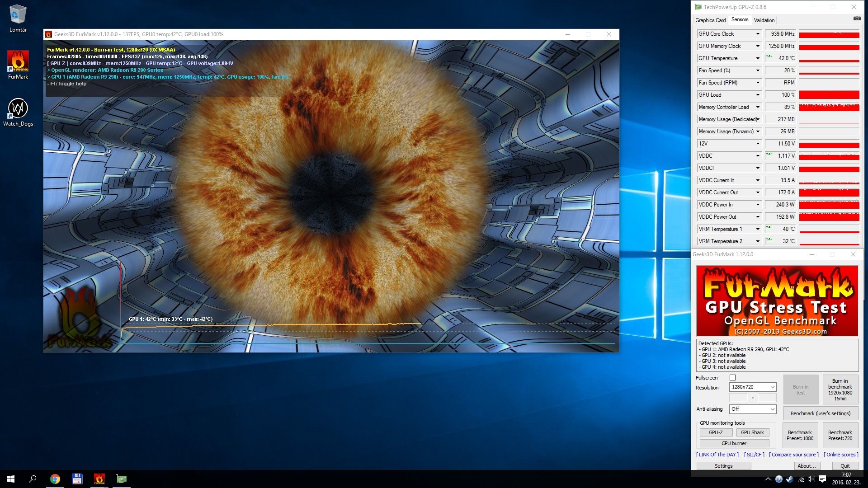The image size is (868, 488).
Task: Open the Action Center notifications icon
Action: coord(822,479)
